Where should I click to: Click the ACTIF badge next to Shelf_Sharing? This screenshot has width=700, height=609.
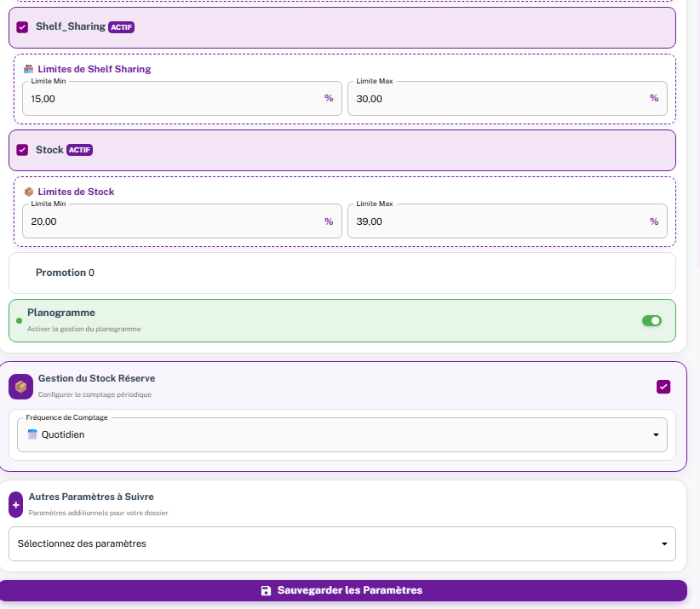pyautogui.click(x=121, y=27)
